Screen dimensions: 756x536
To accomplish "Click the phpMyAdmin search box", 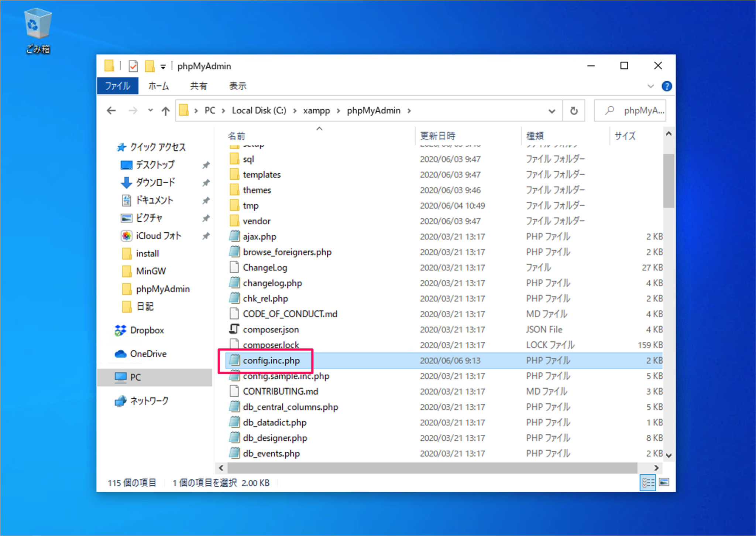I will tap(630, 110).
